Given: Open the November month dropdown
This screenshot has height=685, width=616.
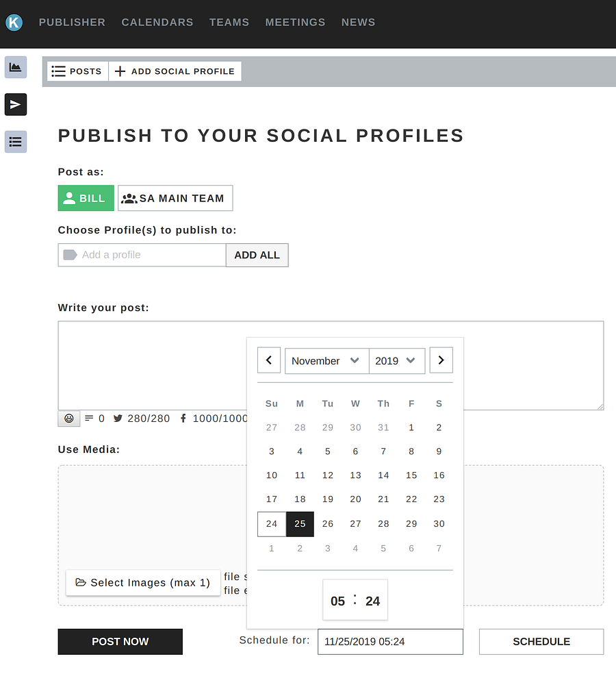Looking at the screenshot, I should (326, 361).
